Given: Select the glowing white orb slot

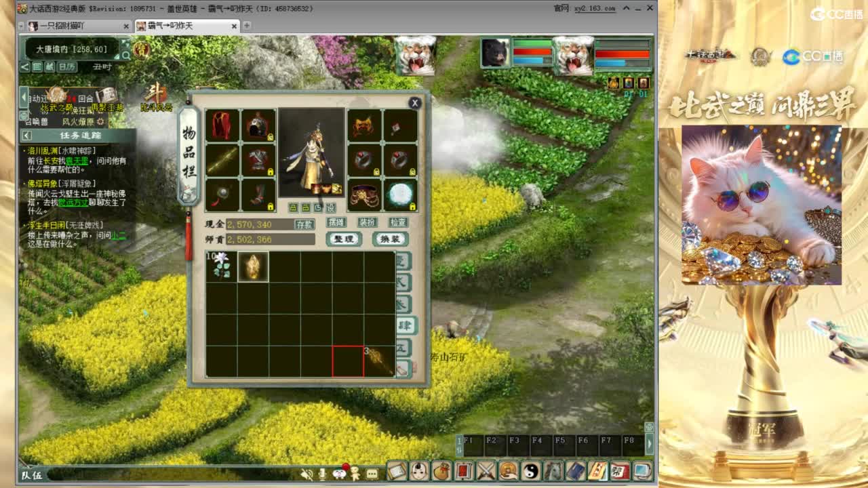Looking at the screenshot, I should pos(401,195).
